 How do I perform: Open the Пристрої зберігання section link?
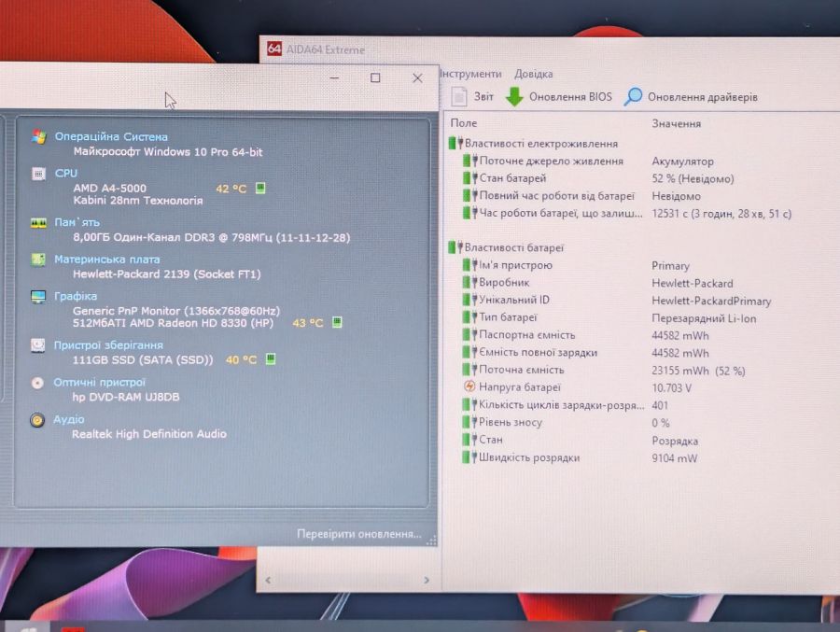tap(108, 345)
